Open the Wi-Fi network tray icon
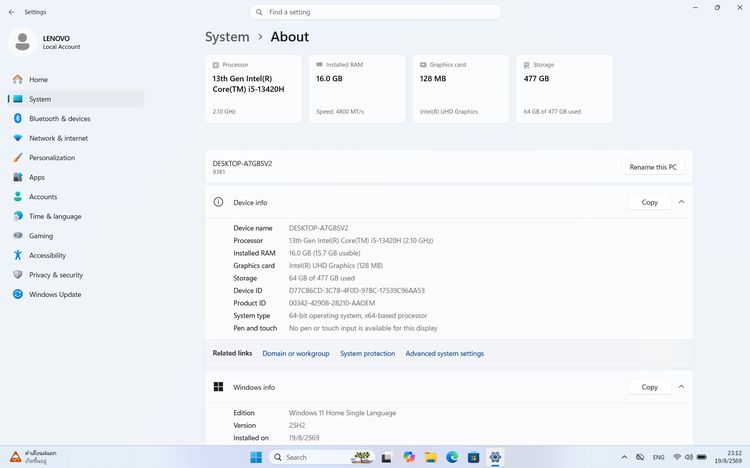Image resolution: width=750 pixels, height=468 pixels. [x=677, y=457]
